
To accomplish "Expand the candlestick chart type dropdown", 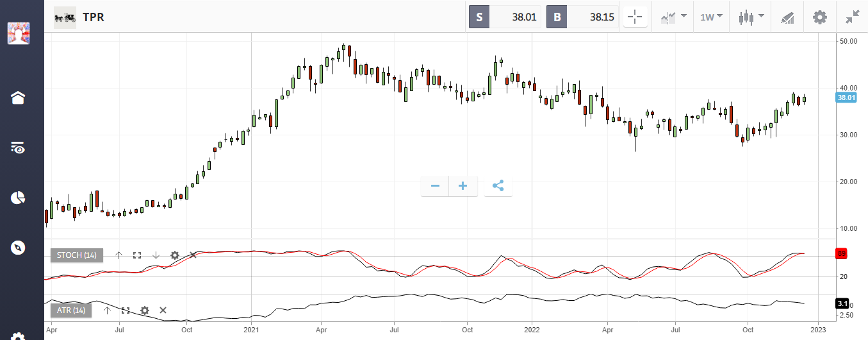I will (751, 17).
